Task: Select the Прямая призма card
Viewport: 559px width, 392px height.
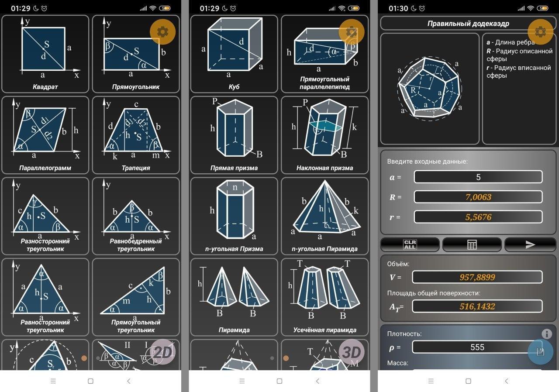Action: pyautogui.click(x=234, y=135)
